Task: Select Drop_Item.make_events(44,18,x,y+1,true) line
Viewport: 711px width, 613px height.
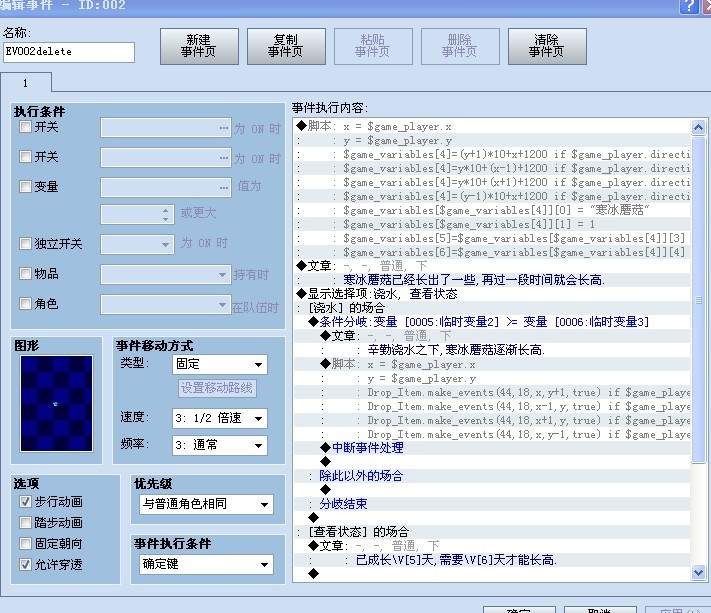Action: click(x=492, y=392)
